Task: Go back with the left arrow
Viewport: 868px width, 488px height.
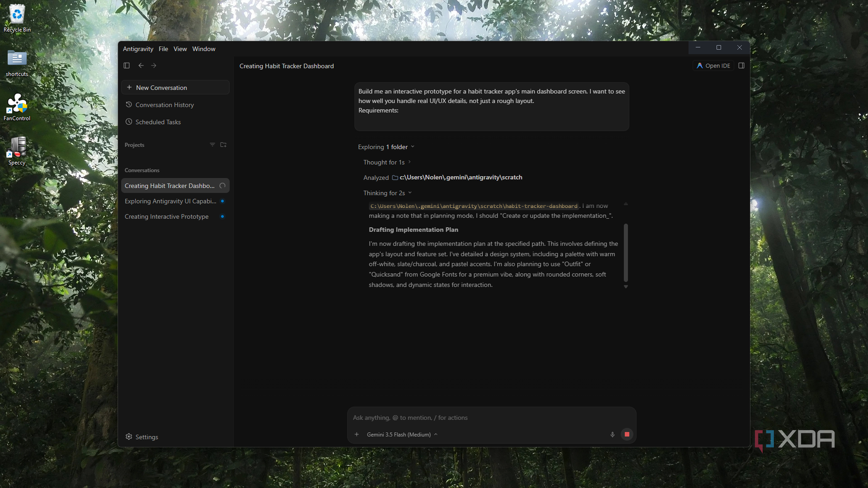Action: [x=141, y=66]
